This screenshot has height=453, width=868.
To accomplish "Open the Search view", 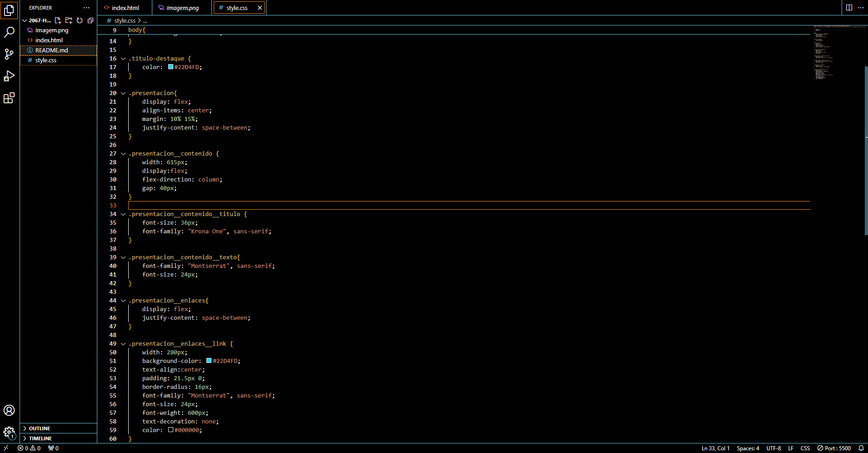I will click(9, 32).
